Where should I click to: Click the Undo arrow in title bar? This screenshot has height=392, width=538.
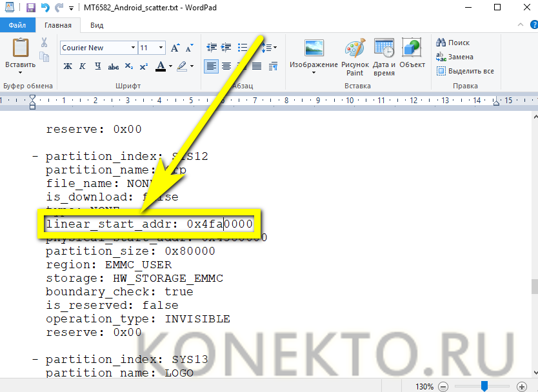click(45, 8)
